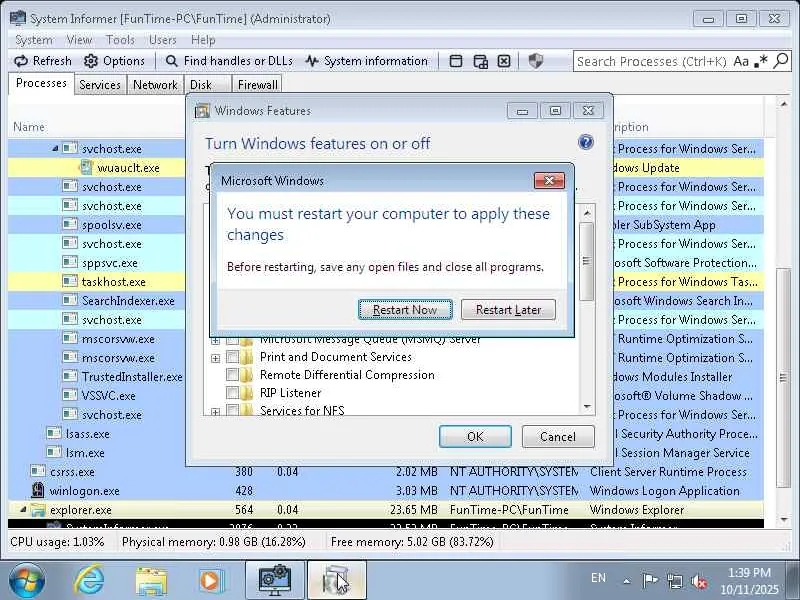800x600 pixels.
Task: Toggle RIP Listener checkbox
Action: (232, 392)
